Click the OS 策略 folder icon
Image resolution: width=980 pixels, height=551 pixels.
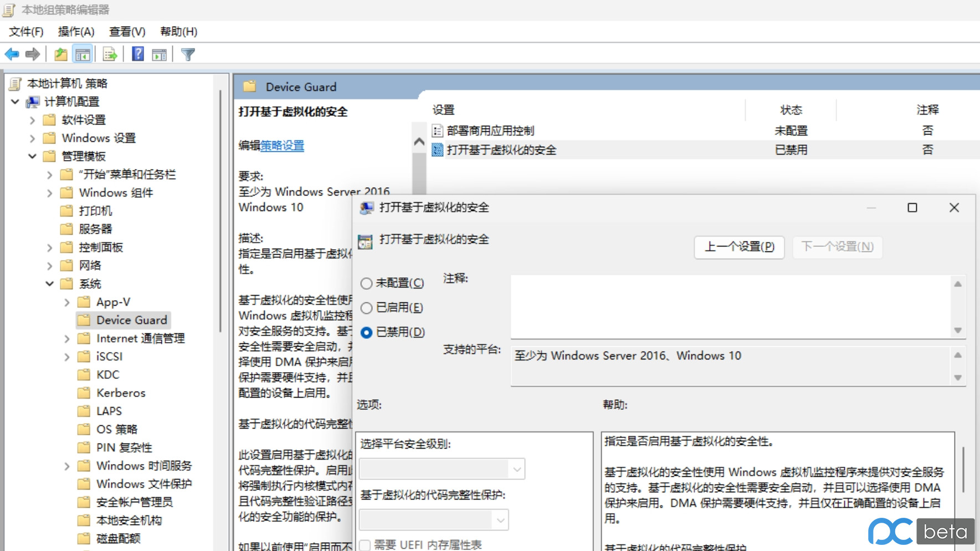tap(84, 430)
